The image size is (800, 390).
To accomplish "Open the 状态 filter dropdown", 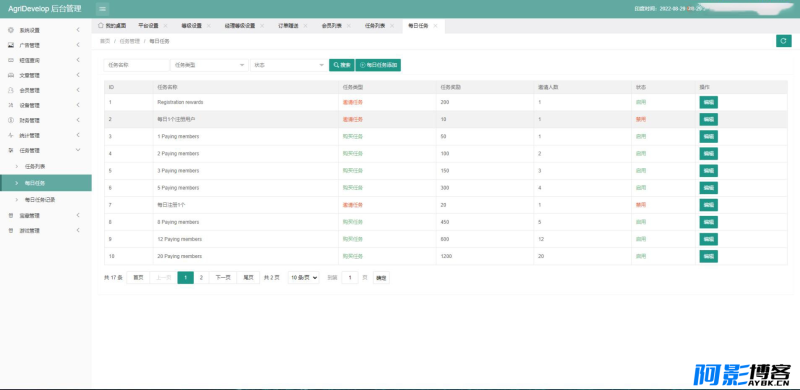I will (288, 65).
